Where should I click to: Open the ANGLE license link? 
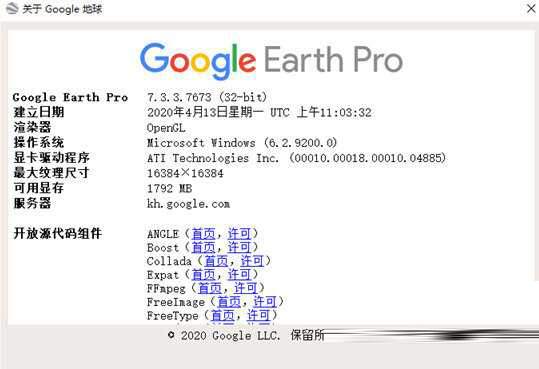point(239,234)
